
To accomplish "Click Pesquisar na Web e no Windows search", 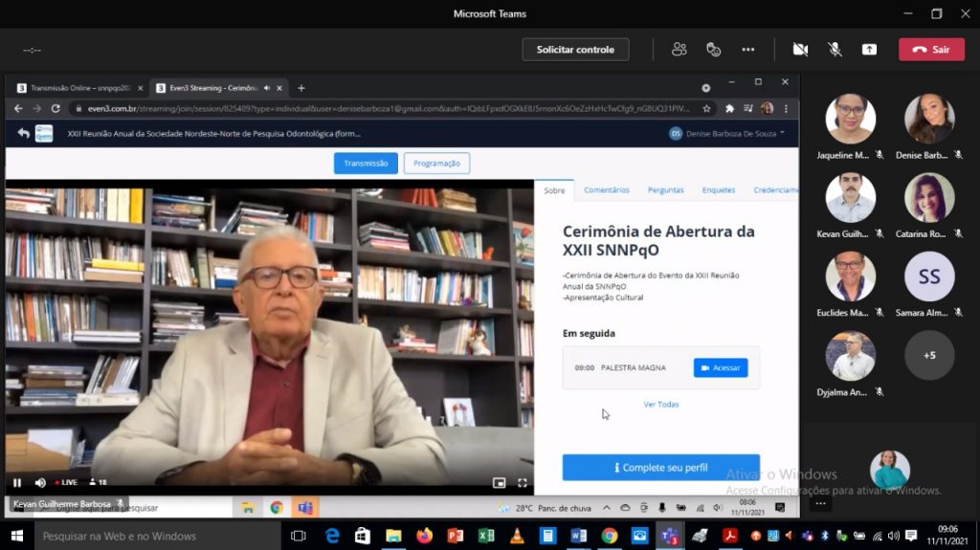I will tap(158, 537).
